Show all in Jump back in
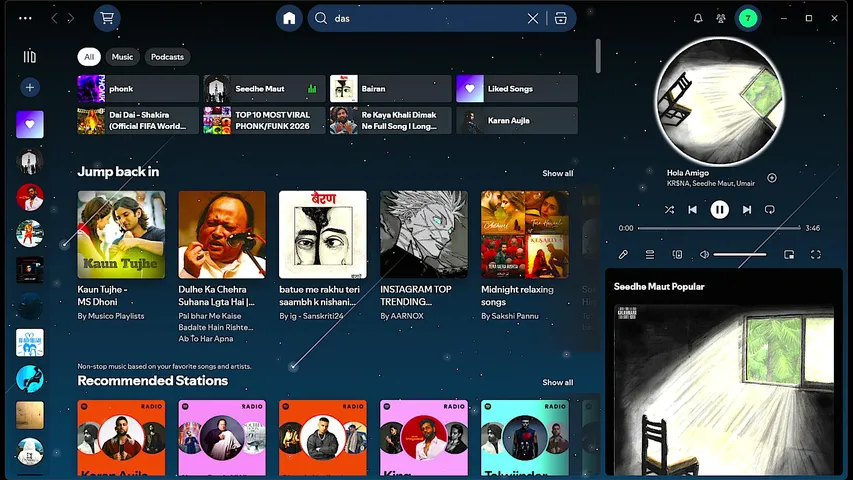The image size is (853, 480). (557, 173)
